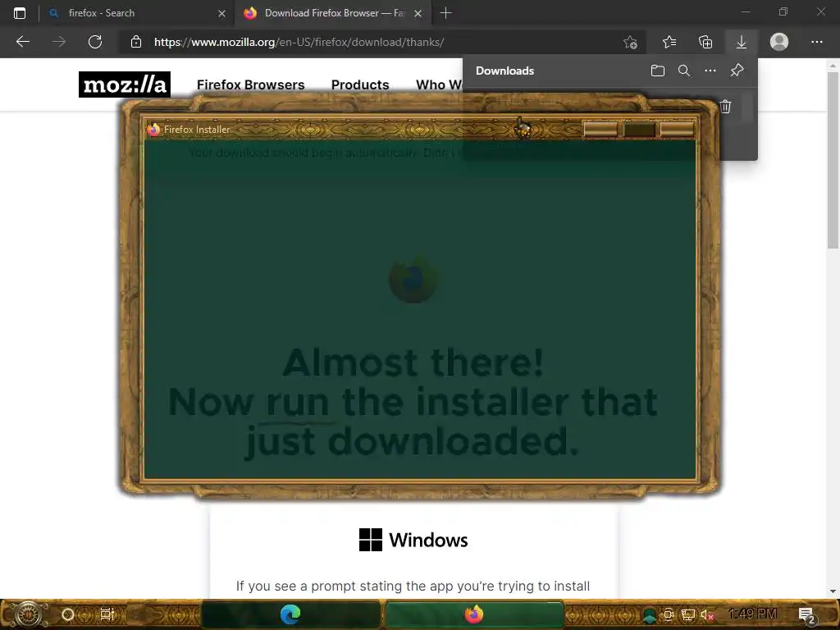Open the notification center icon
This screenshot has height=630, width=840.
click(806, 615)
